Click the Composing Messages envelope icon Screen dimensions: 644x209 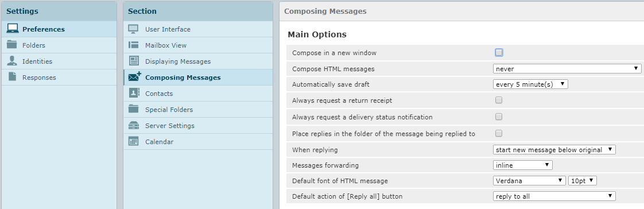point(134,77)
